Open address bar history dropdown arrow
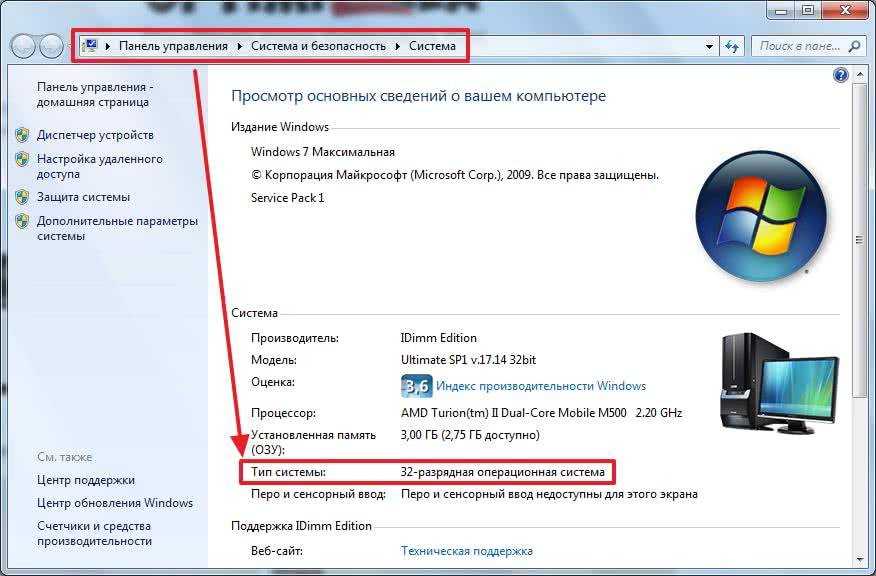 click(x=709, y=46)
